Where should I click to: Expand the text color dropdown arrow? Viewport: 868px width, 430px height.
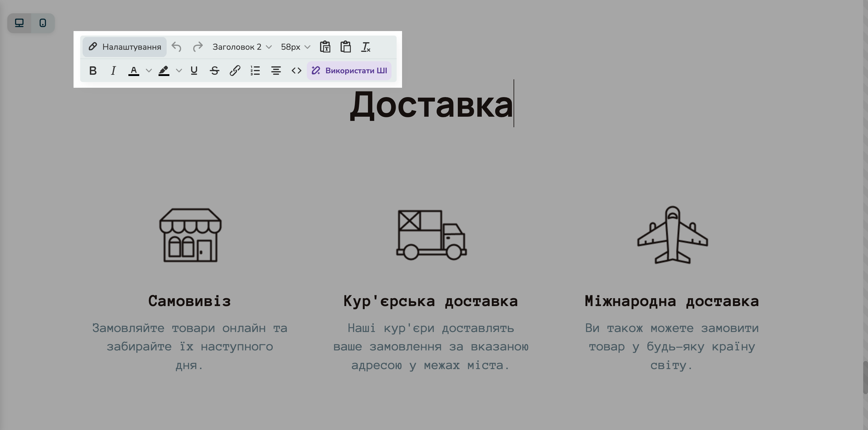[148, 71]
